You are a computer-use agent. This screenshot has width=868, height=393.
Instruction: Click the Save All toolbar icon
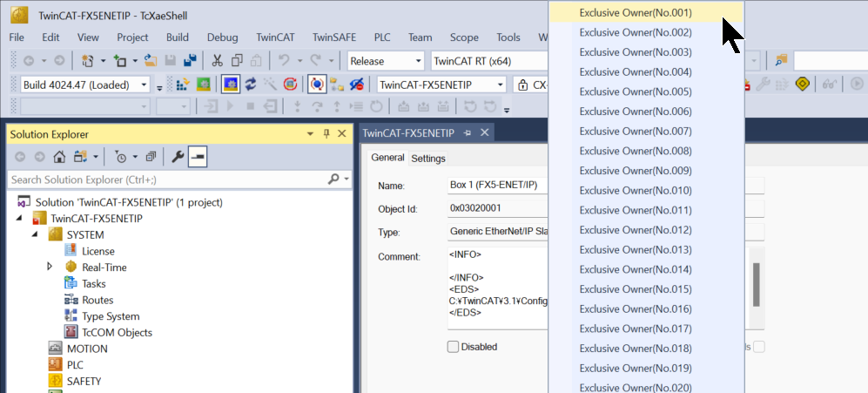(188, 61)
